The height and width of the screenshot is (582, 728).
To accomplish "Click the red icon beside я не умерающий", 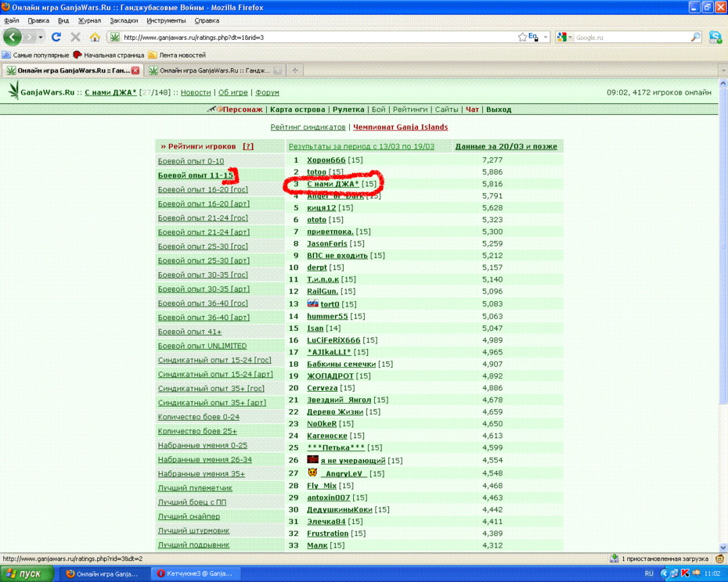I will pos(312,459).
